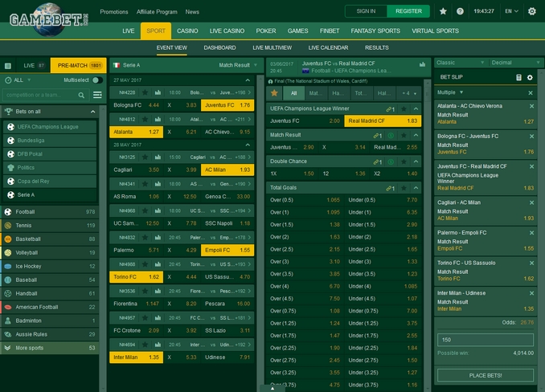This screenshot has width=545, height=392.
Task: Favorite the UEFA Champions League Winner market
Action: pyautogui.click(x=404, y=108)
